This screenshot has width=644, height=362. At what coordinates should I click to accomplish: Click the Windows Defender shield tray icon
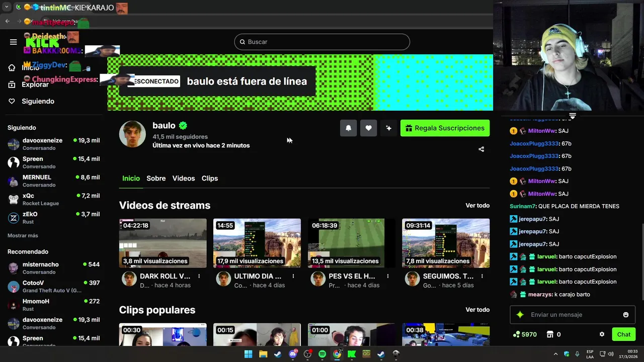(x=567, y=354)
